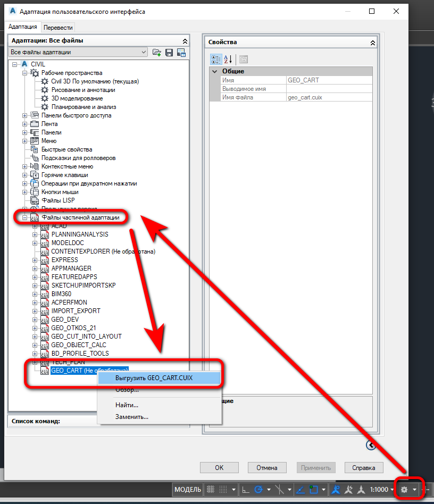This screenshot has width=434, height=504.
Task: Toggle grid display in status bar
Action: tap(211, 489)
